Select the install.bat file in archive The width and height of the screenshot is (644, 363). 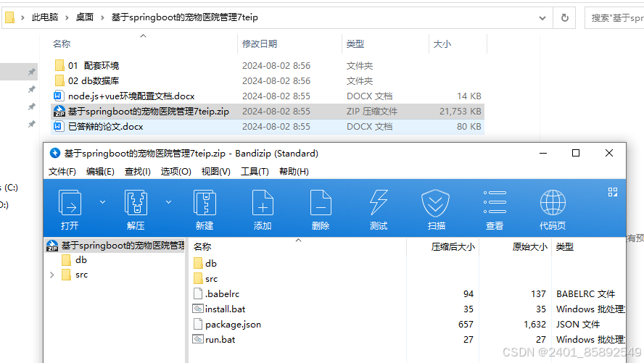pos(219,309)
